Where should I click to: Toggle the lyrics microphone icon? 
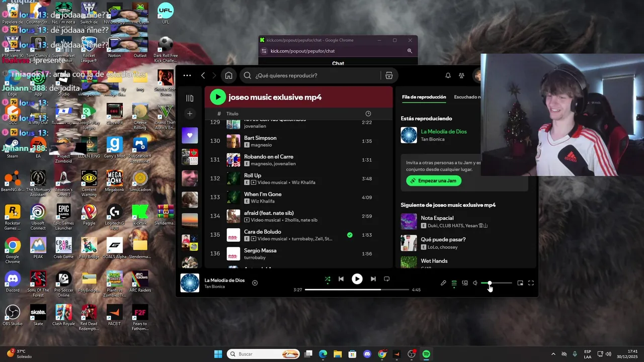click(x=443, y=283)
